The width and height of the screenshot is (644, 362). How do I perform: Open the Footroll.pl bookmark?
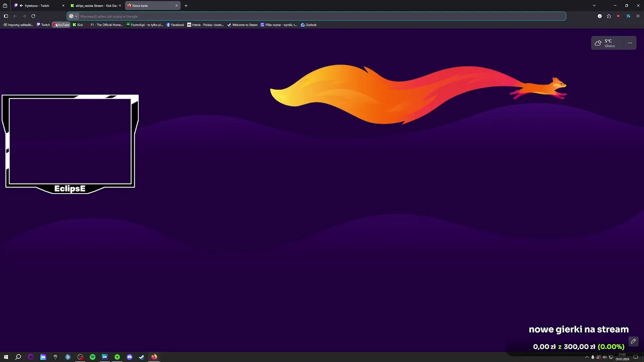coord(145,25)
